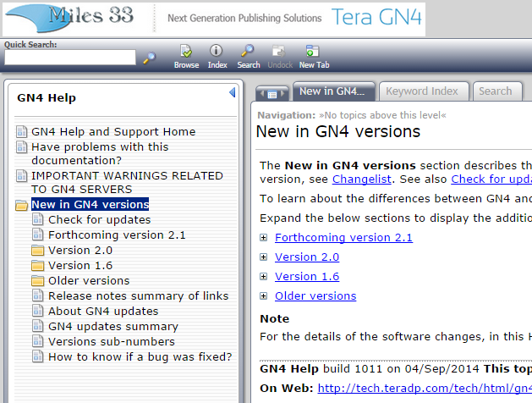This screenshot has width=532, height=403.
Task: Click page icon beside Forthcoming version 2.1 in tree
Action: tap(38, 235)
